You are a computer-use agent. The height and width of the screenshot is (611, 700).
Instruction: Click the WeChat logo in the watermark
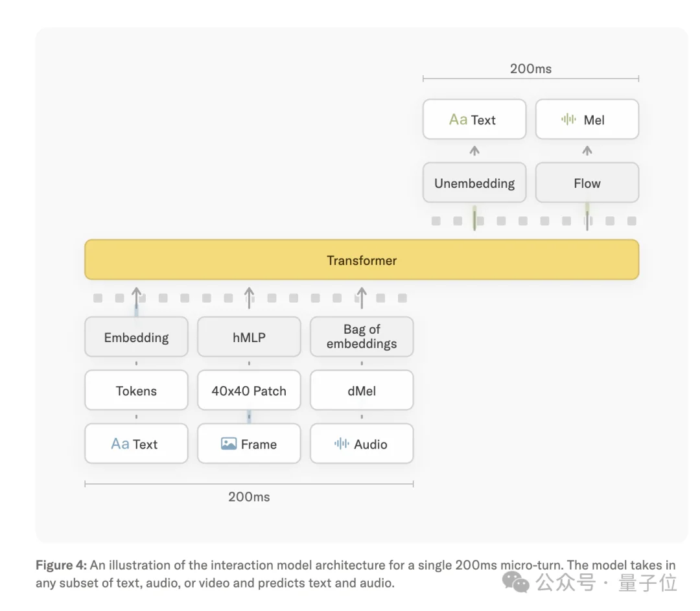pos(516,582)
